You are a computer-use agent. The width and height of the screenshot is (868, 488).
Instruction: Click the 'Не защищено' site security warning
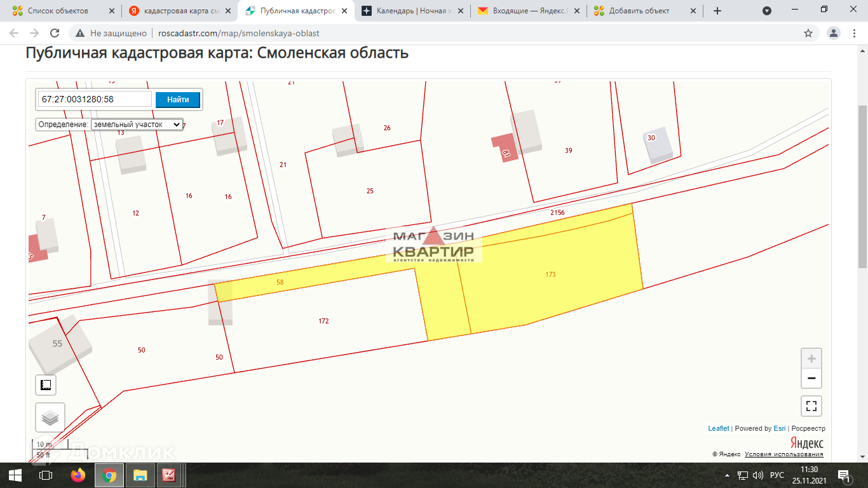[x=112, y=33]
